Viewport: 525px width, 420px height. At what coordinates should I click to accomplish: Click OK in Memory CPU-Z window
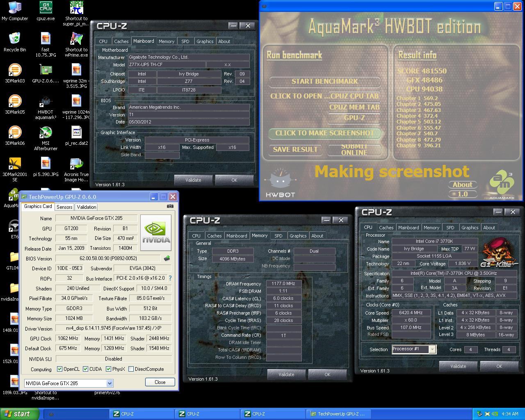pyautogui.click(x=327, y=374)
